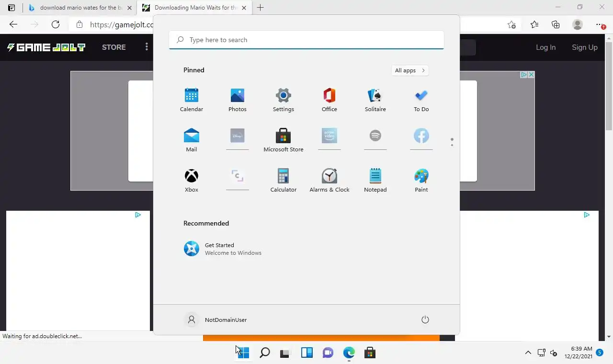Open the notification center badge
Image resolution: width=613 pixels, height=364 pixels.
point(600,353)
